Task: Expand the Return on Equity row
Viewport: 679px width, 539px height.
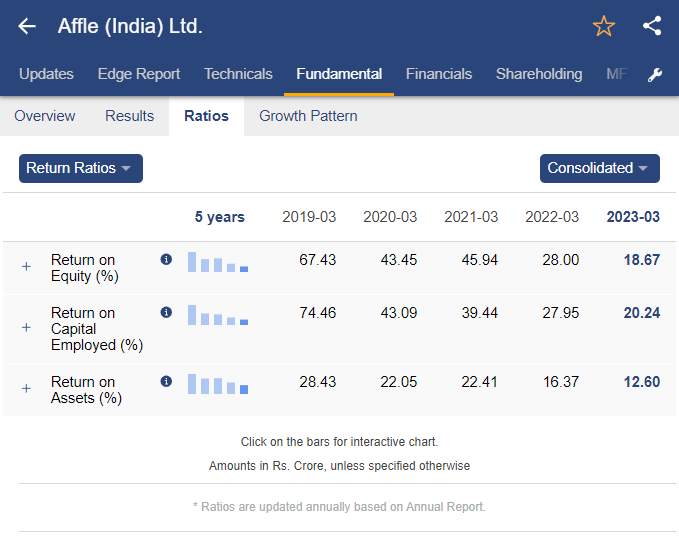Action: [26, 266]
